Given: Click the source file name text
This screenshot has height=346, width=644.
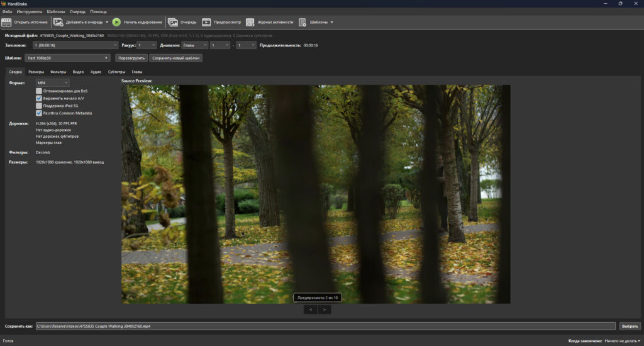Looking at the screenshot, I should click(x=72, y=36).
